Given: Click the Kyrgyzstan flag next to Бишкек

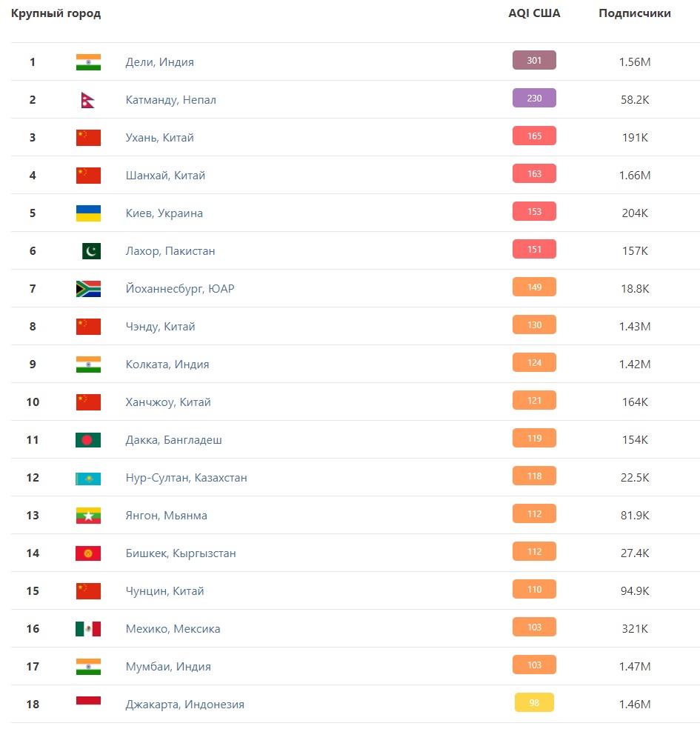Looking at the screenshot, I should pyautogui.click(x=88, y=553).
